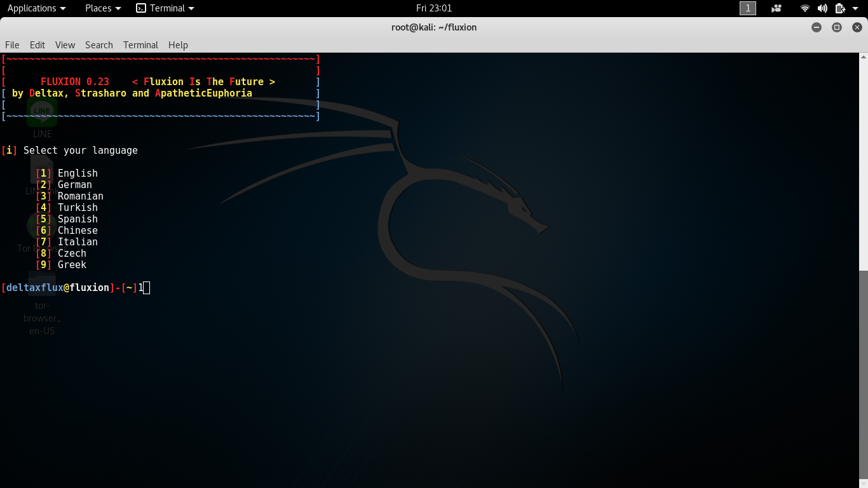Click the Fri 23:01 clock
This screenshot has height=488, width=868.
[434, 8]
